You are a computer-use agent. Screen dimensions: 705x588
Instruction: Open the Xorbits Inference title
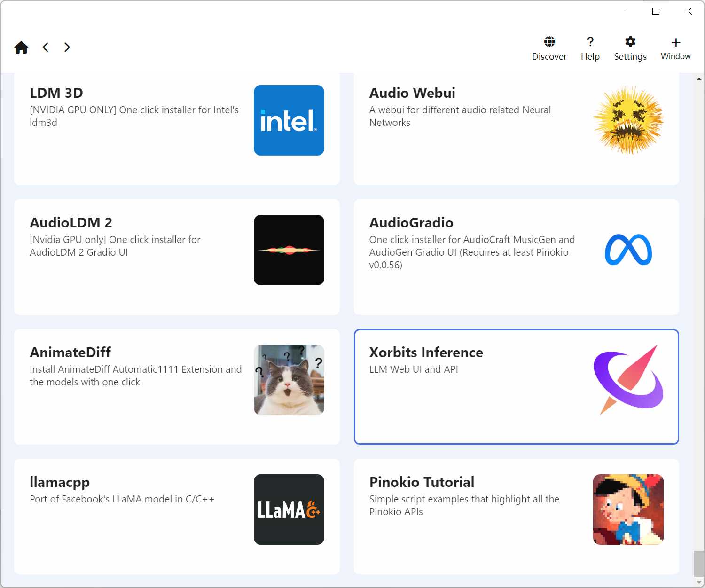[426, 353]
